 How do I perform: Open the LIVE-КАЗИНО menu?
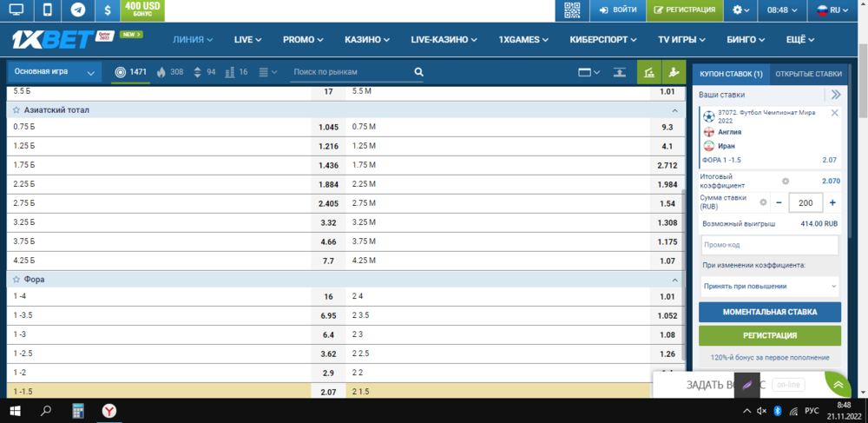point(444,40)
